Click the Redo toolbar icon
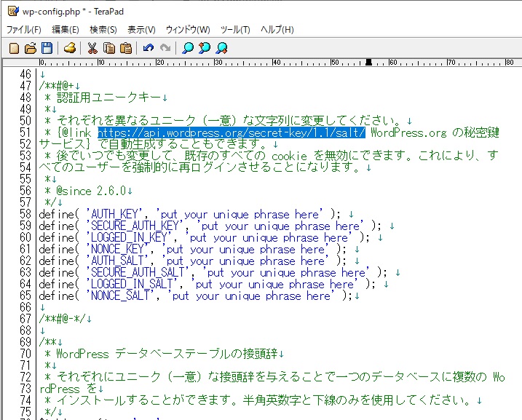The height and width of the screenshot is (420, 522). (x=165, y=48)
